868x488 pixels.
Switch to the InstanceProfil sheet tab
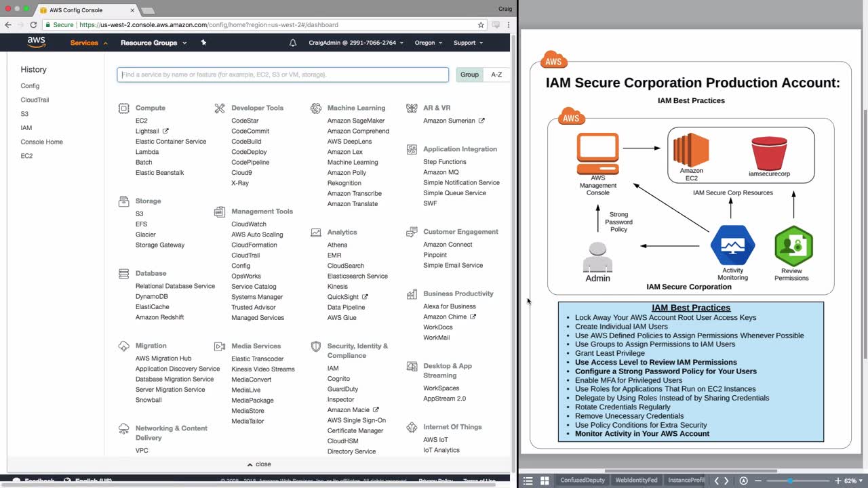click(686, 481)
